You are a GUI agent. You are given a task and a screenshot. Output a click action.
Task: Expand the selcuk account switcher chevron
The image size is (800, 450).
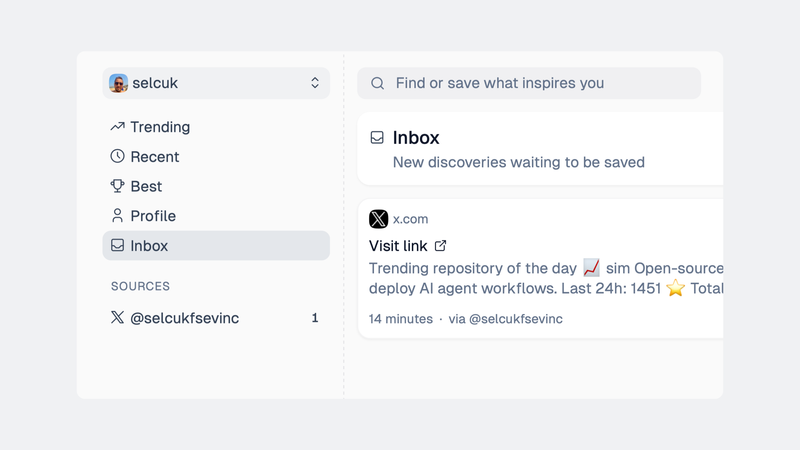coord(314,84)
